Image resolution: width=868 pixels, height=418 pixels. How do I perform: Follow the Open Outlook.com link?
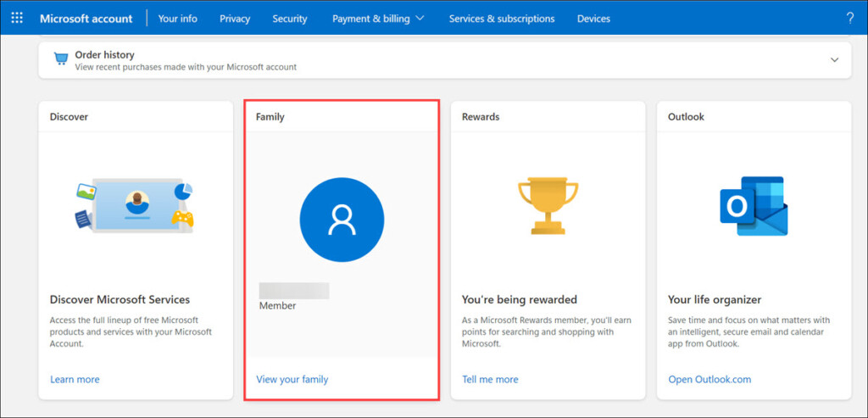pyautogui.click(x=709, y=379)
